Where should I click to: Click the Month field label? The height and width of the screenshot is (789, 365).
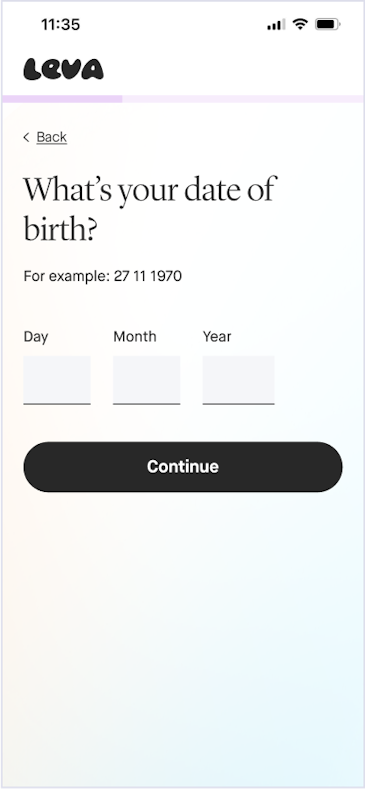(x=135, y=336)
